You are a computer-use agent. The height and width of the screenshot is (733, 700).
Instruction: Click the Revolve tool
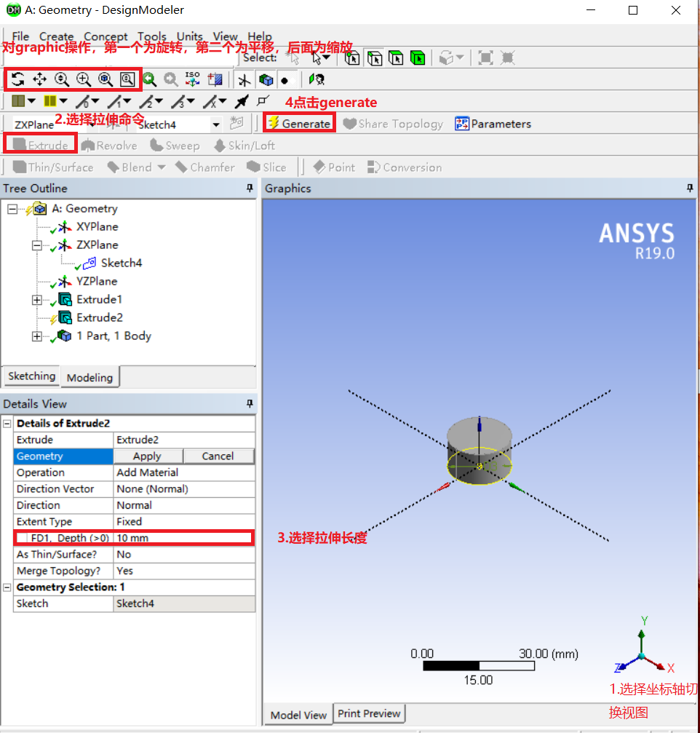[109, 146]
